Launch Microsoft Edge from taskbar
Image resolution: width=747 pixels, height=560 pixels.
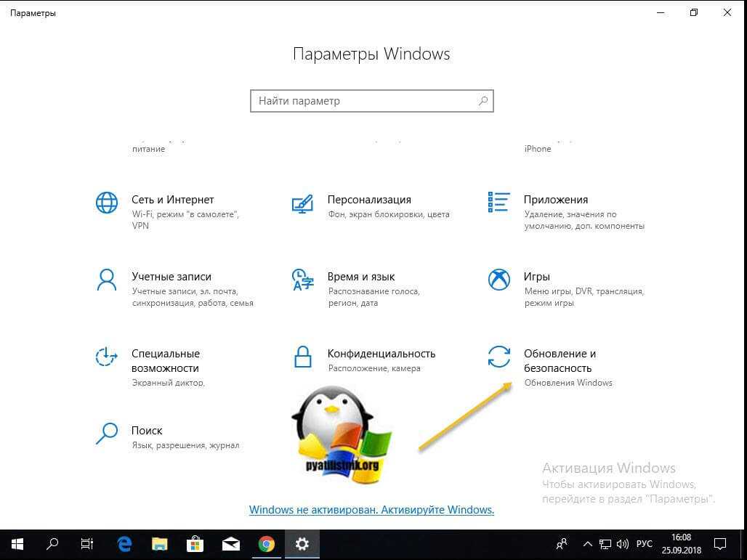click(x=125, y=543)
